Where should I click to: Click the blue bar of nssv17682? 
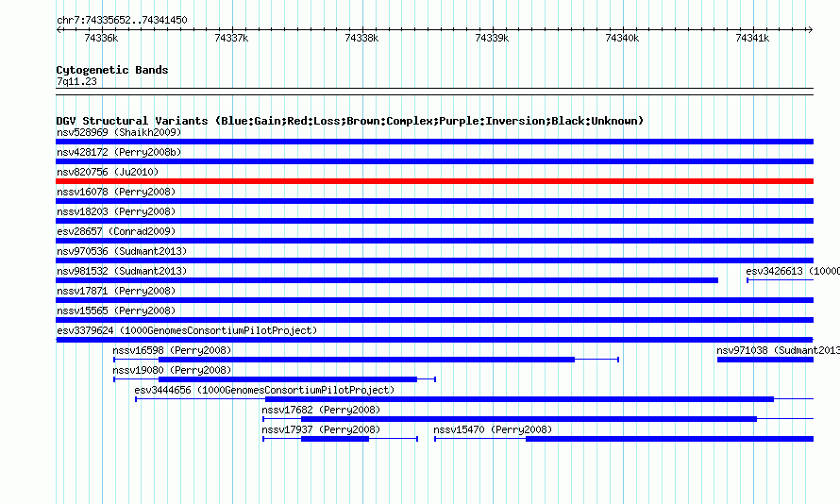pyautogui.click(x=529, y=419)
